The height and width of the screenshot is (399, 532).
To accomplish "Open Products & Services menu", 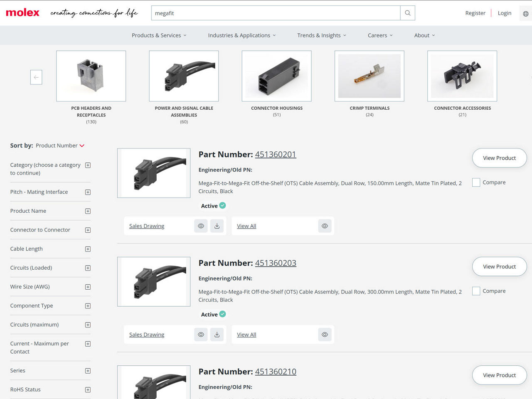I will pyautogui.click(x=159, y=35).
